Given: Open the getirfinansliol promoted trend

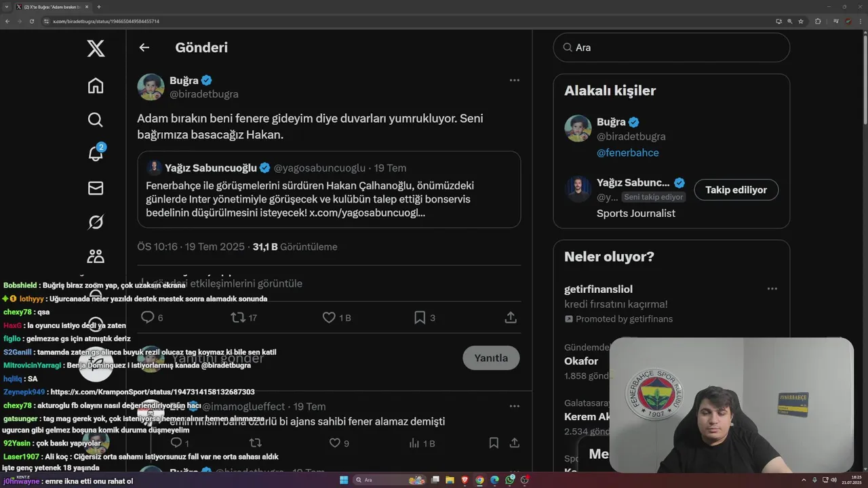Looking at the screenshot, I should tap(671, 303).
